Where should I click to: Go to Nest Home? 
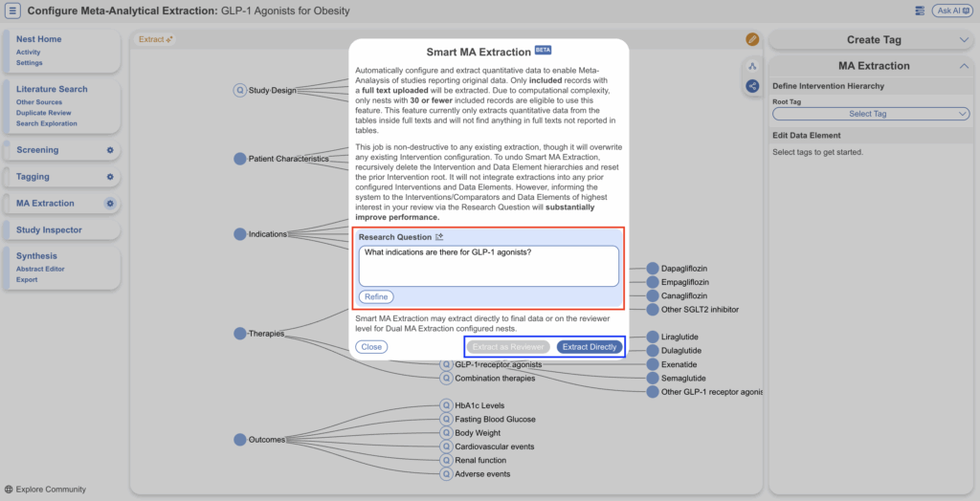point(39,39)
